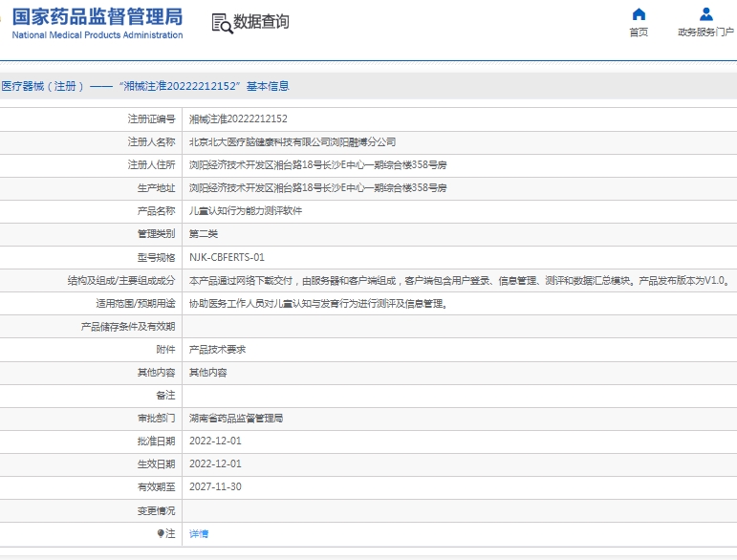Click the 型号规格 row label

[x=156, y=257]
